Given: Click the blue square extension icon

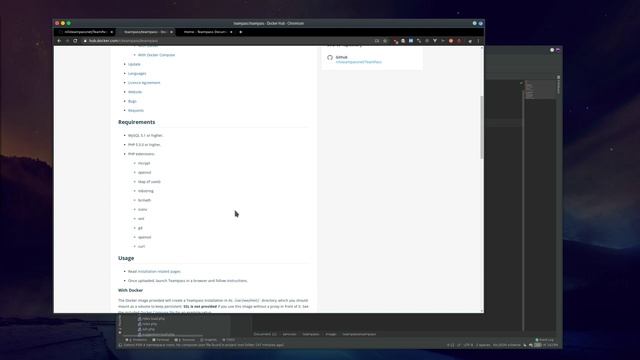Looking at the screenshot, I should click(x=411, y=41).
